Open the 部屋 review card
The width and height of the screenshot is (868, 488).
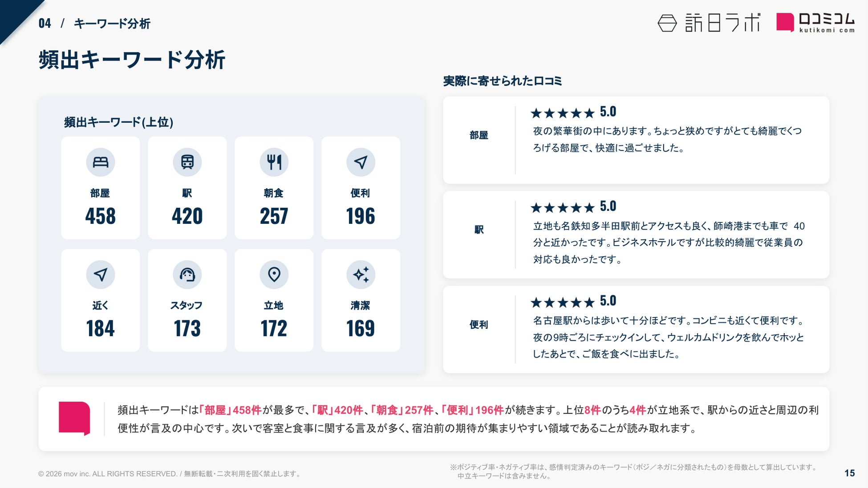[x=636, y=140]
